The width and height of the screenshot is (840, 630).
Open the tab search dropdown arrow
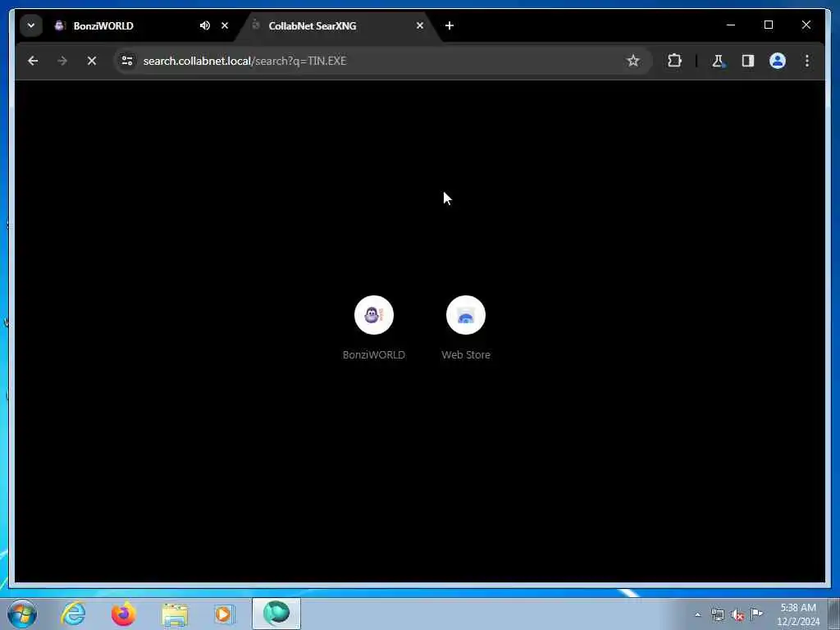pyautogui.click(x=31, y=25)
